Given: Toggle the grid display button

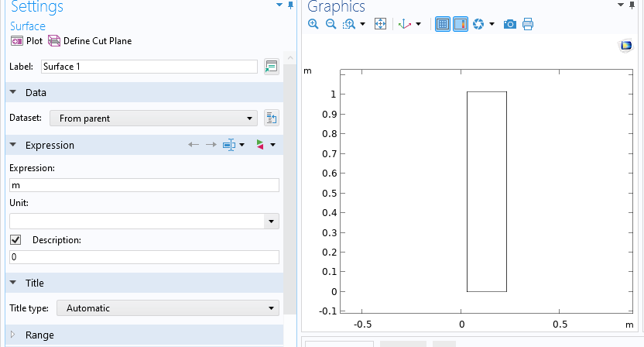Looking at the screenshot, I should point(443,25).
